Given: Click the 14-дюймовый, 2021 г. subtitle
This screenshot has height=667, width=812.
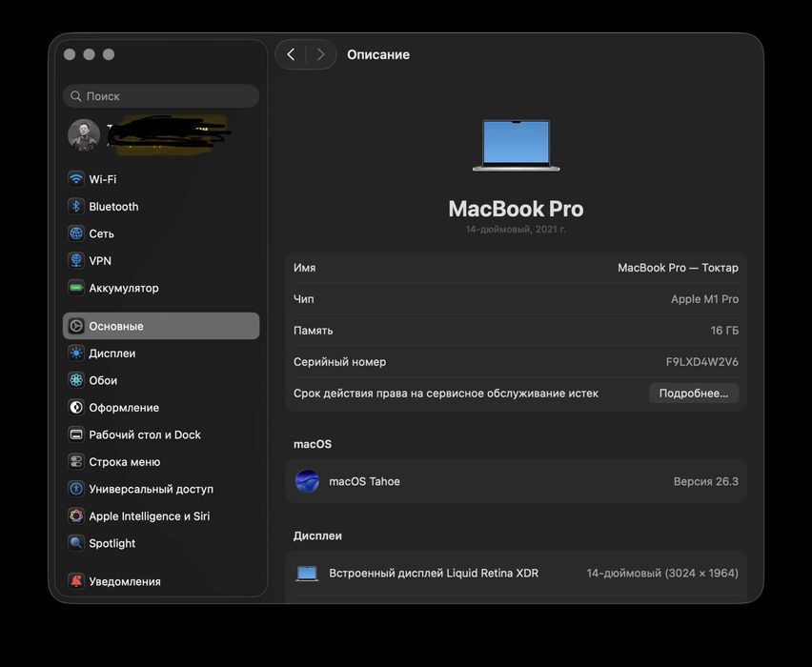Looking at the screenshot, I should [516, 230].
